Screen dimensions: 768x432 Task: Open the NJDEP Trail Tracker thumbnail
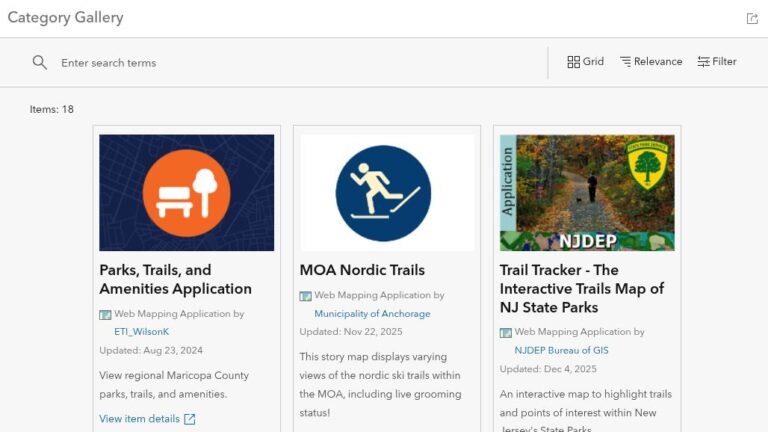(x=587, y=193)
